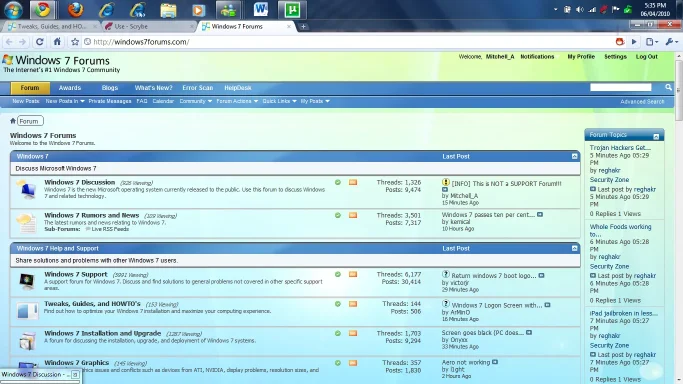Viewport: 683px width, 384px height.
Task: Open uTorrent from the taskbar
Action: 292,10
